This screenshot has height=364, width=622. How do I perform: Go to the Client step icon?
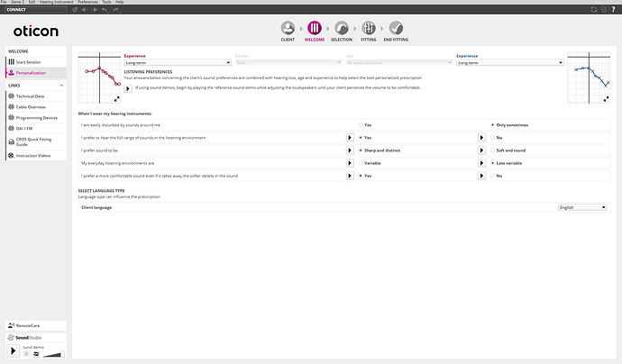[x=288, y=28]
